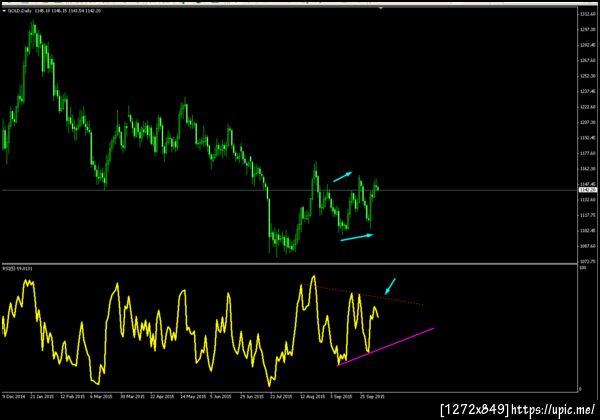The image size is (600, 420).
Task: Click the 12 Feb 2015 date label
Action: point(72,397)
